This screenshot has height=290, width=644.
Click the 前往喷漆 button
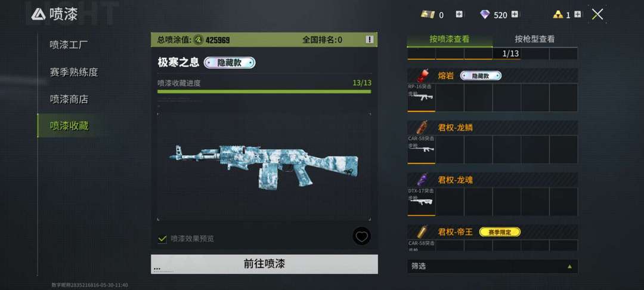[x=264, y=264]
